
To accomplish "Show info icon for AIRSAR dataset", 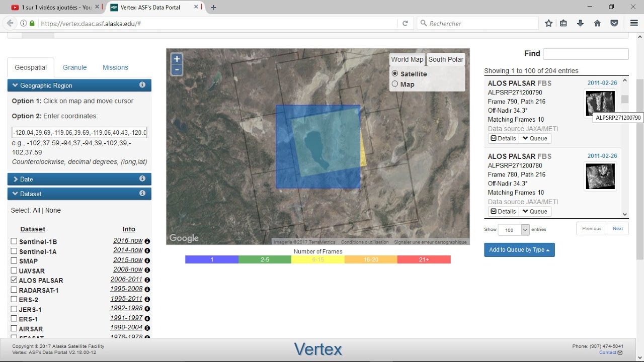I will tap(147, 328).
